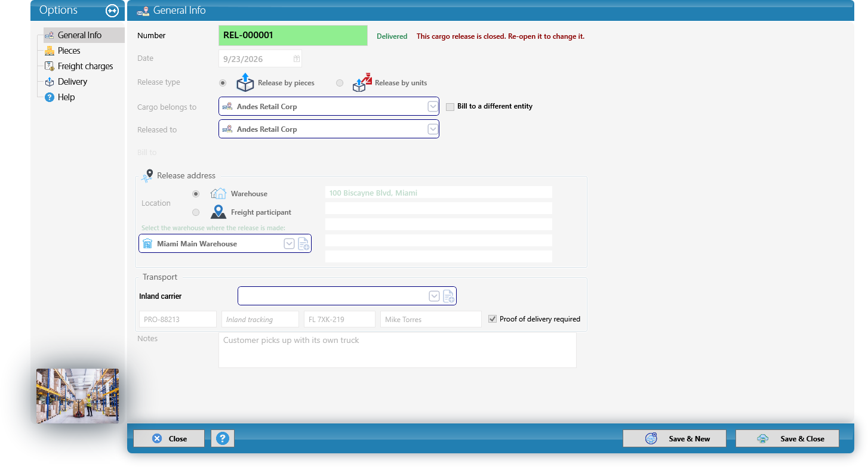Go to Freight charges section

[x=85, y=66]
